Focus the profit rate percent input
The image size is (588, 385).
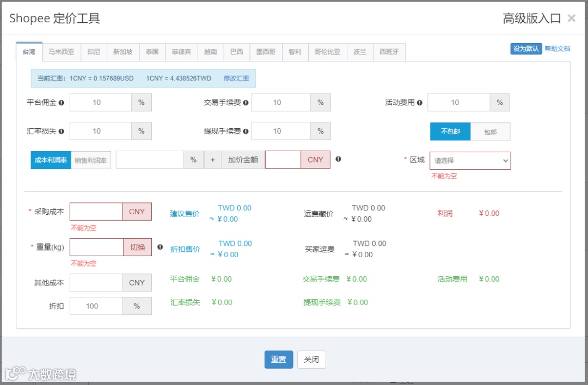click(x=150, y=160)
